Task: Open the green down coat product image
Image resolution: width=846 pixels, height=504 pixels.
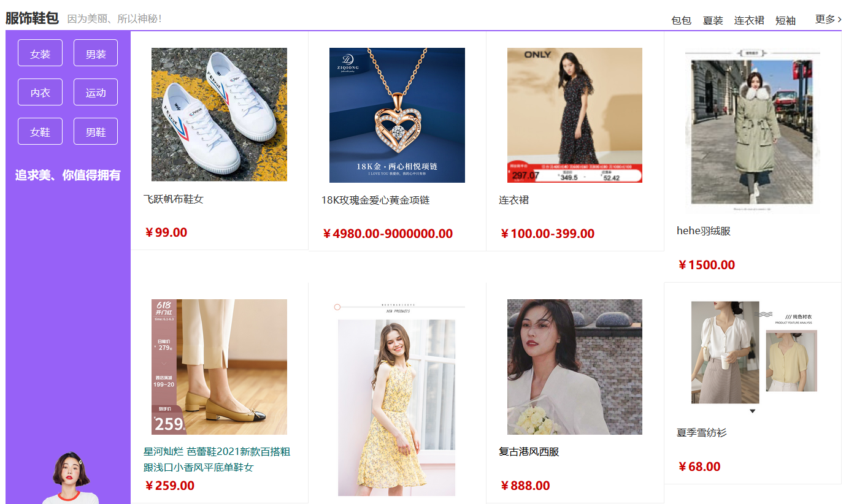Action: coord(753,131)
